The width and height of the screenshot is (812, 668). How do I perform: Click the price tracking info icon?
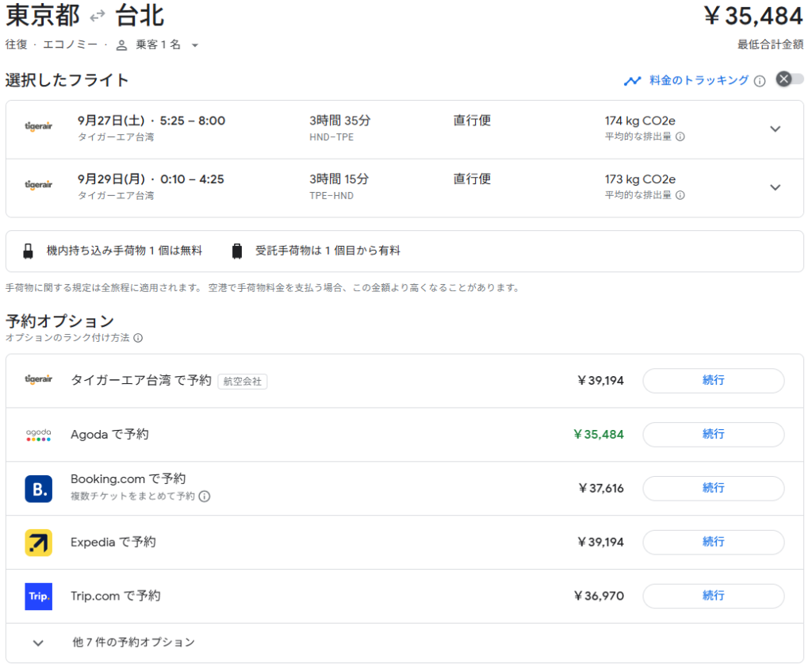click(x=760, y=81)
